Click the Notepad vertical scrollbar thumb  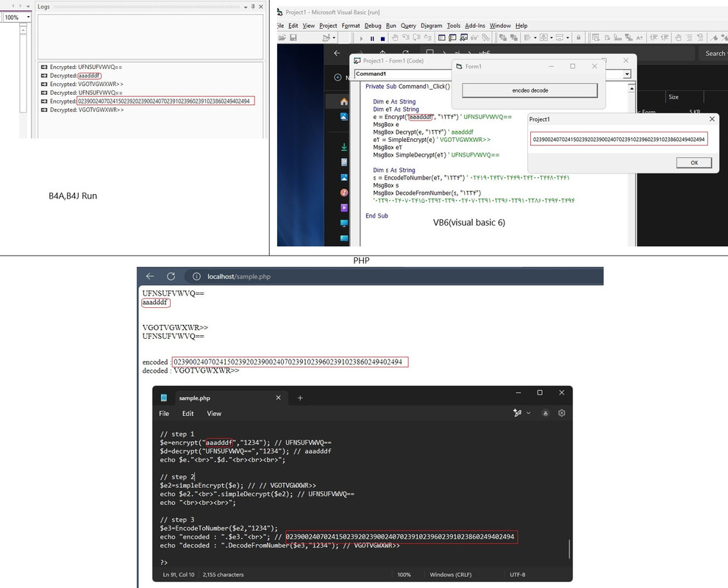point(569,548)
